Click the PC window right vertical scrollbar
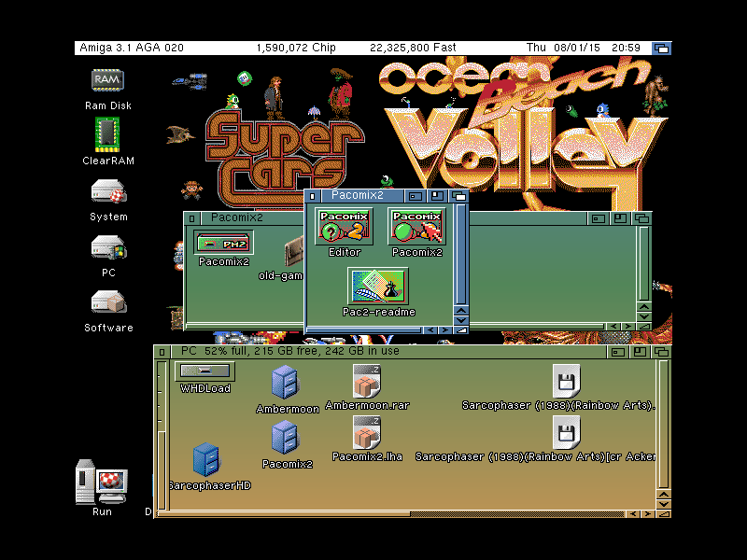Screen dimensions: 747x560 point(664,424)
